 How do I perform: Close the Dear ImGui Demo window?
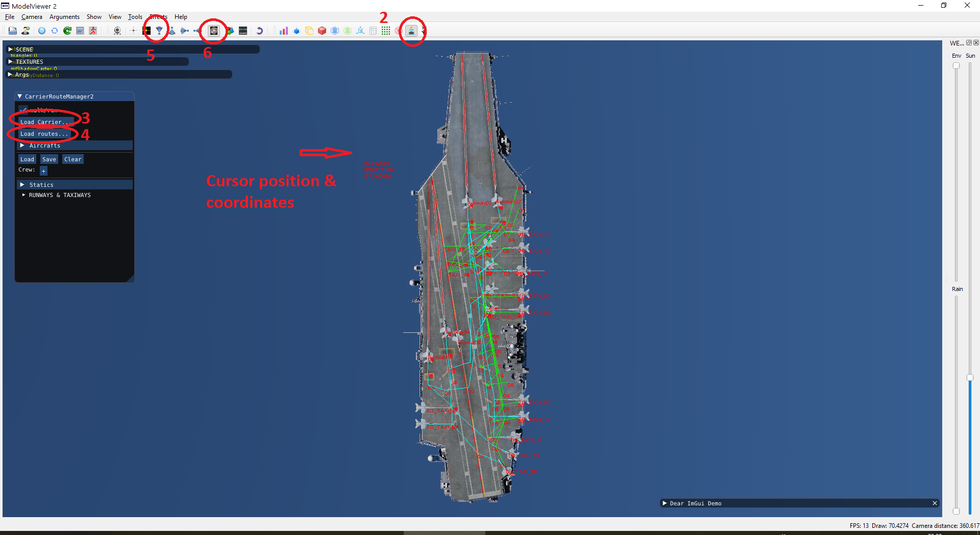[x=935, y=503]
